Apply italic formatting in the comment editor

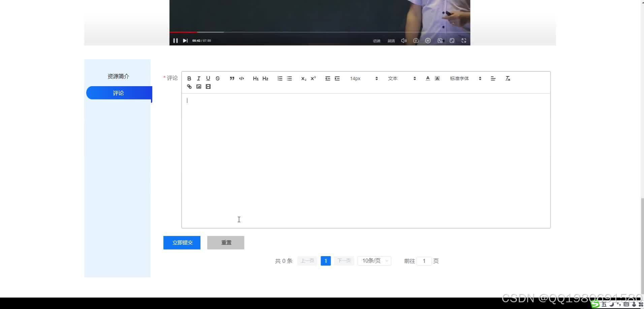[x=199, y=78]
